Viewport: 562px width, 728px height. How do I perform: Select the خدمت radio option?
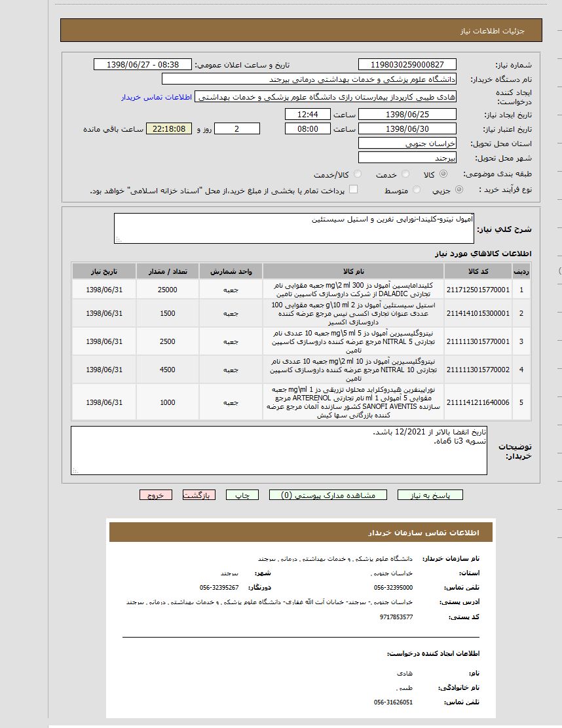click(405, 174)
